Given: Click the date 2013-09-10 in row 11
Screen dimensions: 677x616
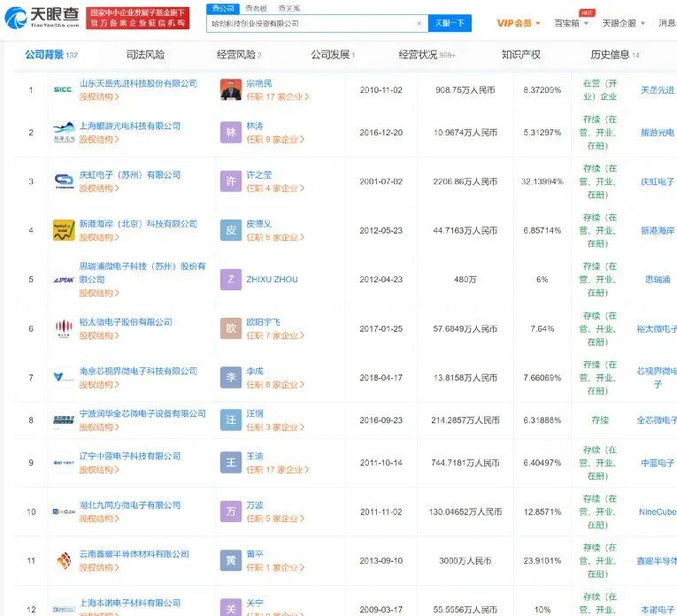Looking at the screenshot, I should tap(381, 561).
